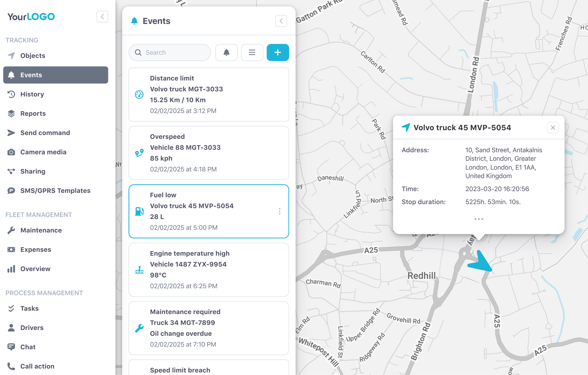The height and width of the screenshot is (375, 588).
Task: Click the events Search field
Action: coord(173,53)
